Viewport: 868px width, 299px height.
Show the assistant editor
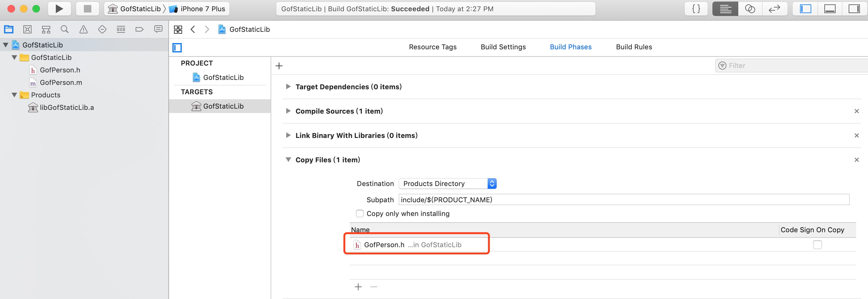750,9
